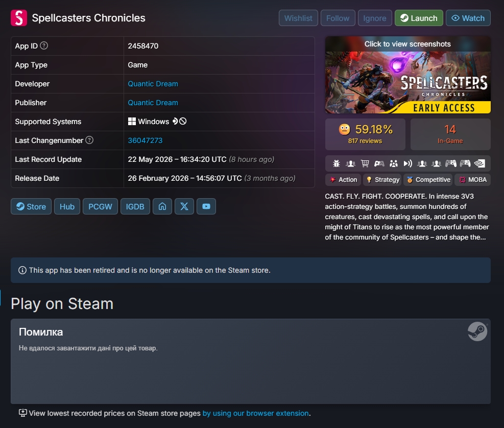
Task: Follow Spellcasters Chronicles
Action: 338,18
